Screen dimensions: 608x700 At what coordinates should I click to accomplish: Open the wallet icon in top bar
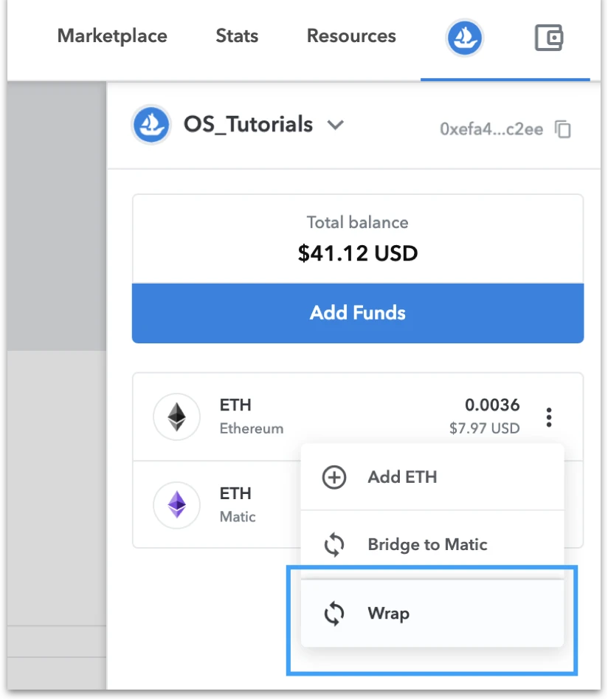pyautogui.click(x=549, y=38)
